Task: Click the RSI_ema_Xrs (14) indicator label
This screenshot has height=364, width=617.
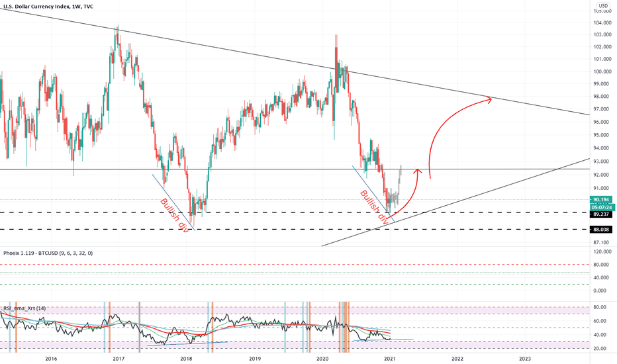Action: [x=24, y=308]
